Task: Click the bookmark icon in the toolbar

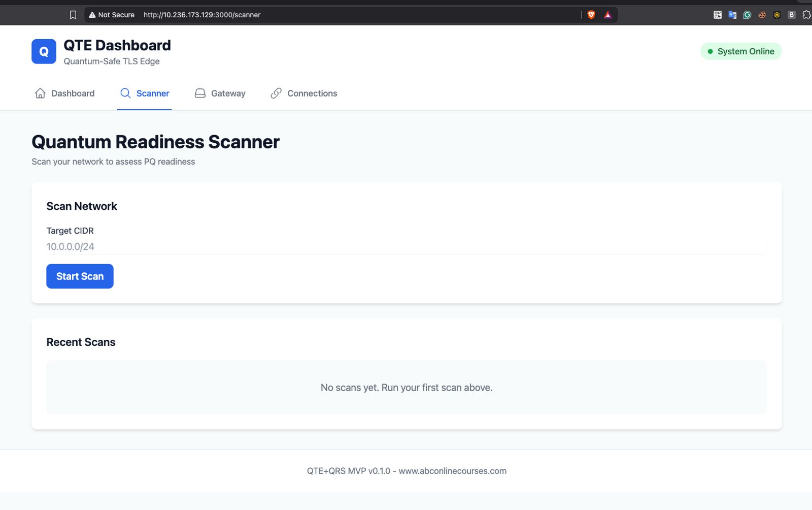Action: 73,14
